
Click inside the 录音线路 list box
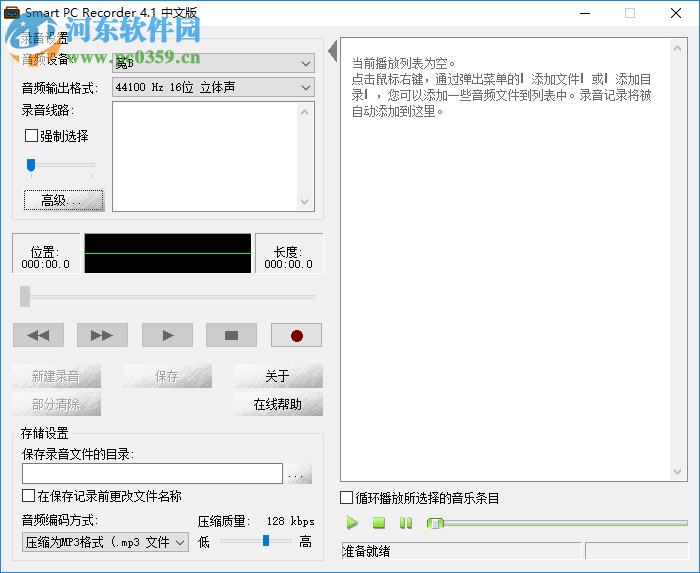point(205,157)
